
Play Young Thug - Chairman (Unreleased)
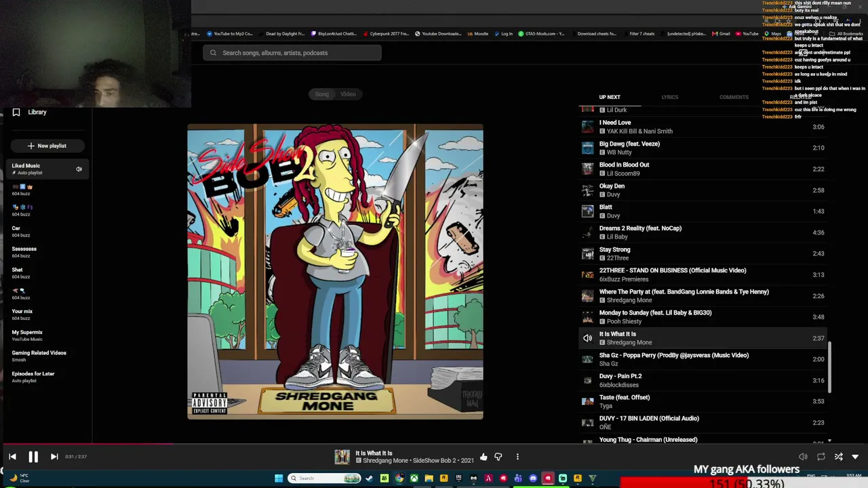704,440
